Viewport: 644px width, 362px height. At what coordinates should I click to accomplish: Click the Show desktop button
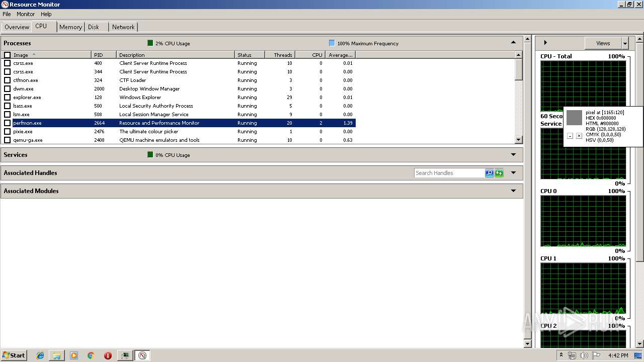click(638, 355)
